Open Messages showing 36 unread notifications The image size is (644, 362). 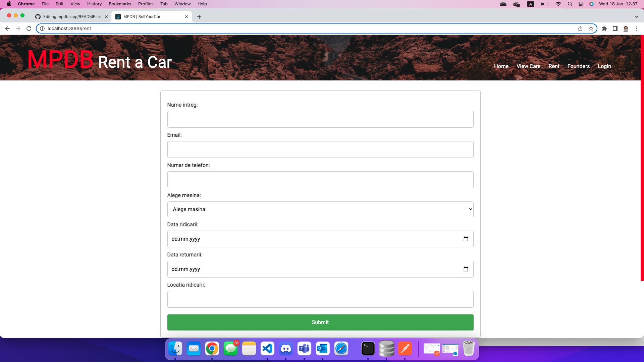point(230,349)
